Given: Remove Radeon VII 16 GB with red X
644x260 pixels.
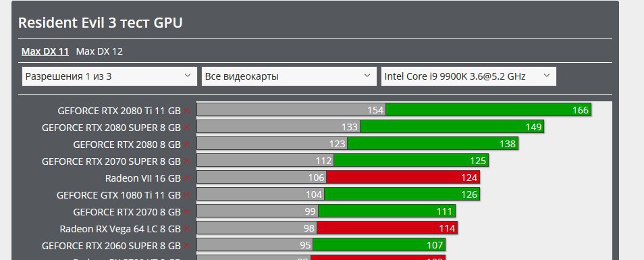Looking at the screenshot, I should [186, 178].
